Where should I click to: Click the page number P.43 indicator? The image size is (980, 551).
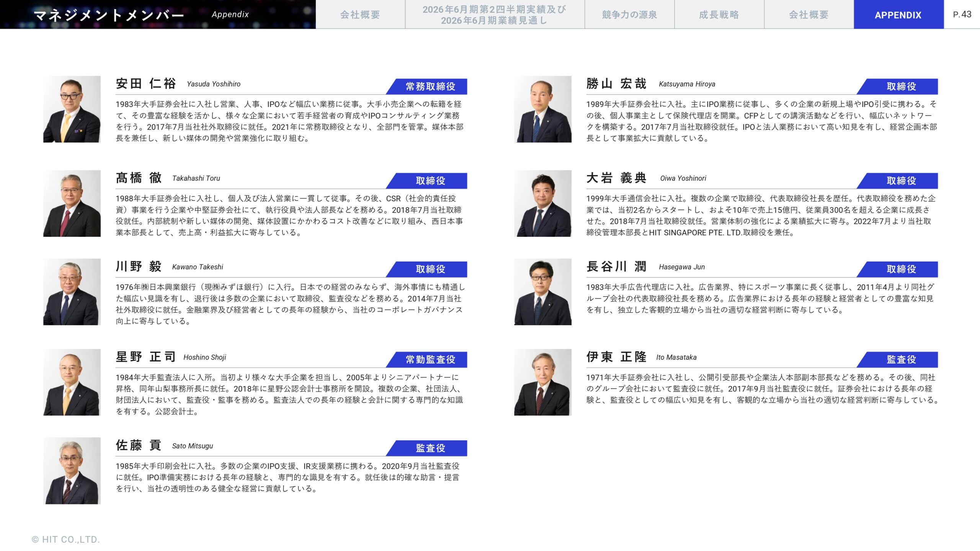(964, 14)
